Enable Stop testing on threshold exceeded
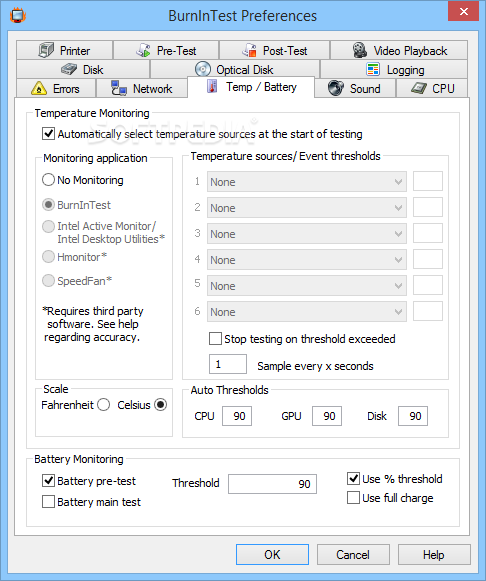 coord(215,339)
